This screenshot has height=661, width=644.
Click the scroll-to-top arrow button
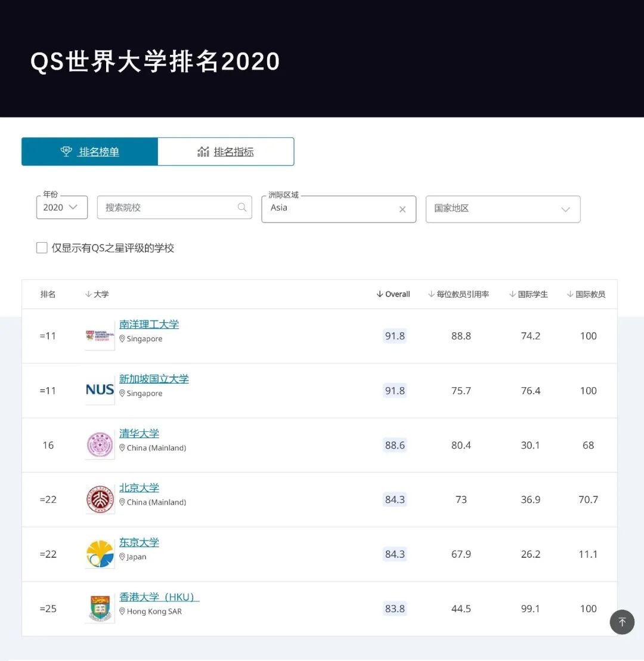click(x=622, y=622)
